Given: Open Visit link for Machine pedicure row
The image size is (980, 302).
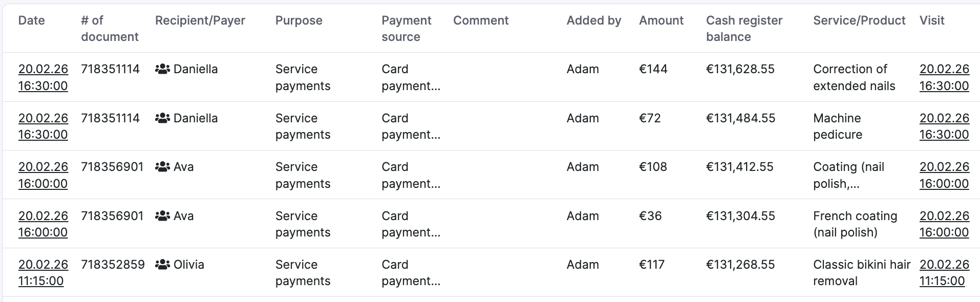Looking at the screenshot, I should [x=944, y=126].
